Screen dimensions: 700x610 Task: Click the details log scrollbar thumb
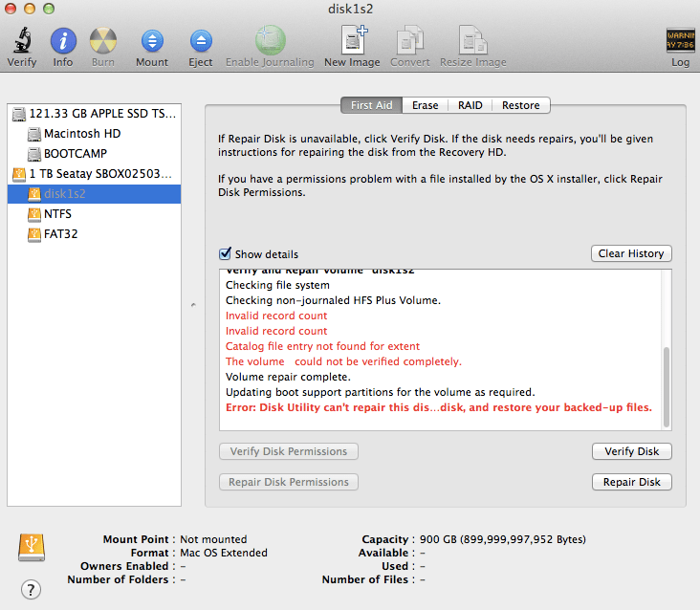(667, 386)
